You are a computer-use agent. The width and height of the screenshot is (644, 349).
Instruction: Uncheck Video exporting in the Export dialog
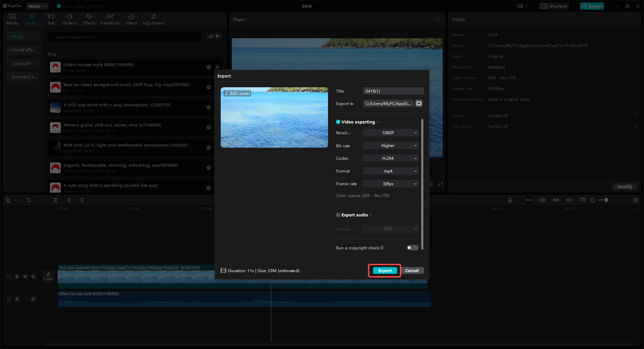point(338,122)
